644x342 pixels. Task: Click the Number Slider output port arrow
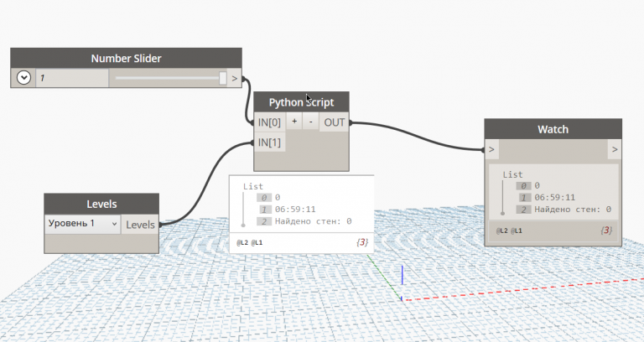(x=235, y=78)
